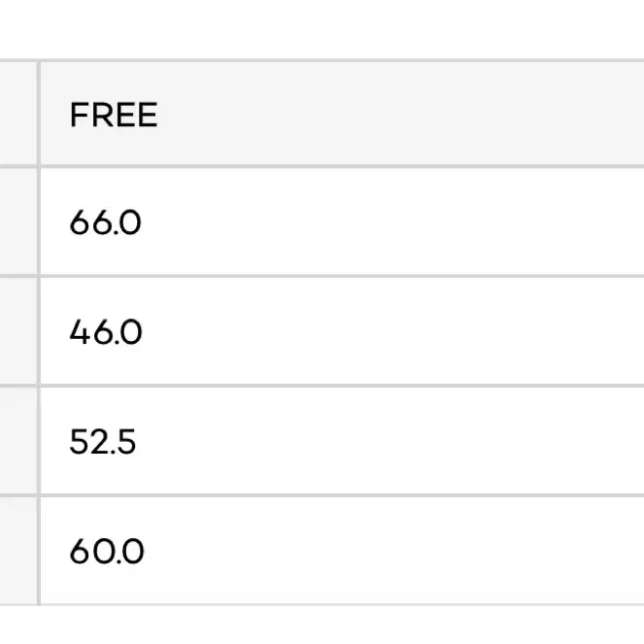Click the gray header area right of FREE

400,114
